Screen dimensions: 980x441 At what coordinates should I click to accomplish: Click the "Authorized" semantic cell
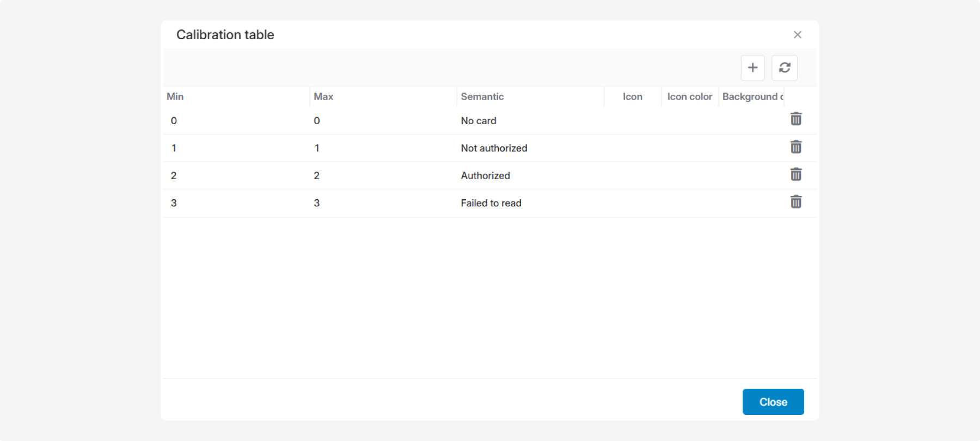coord(485,176)
